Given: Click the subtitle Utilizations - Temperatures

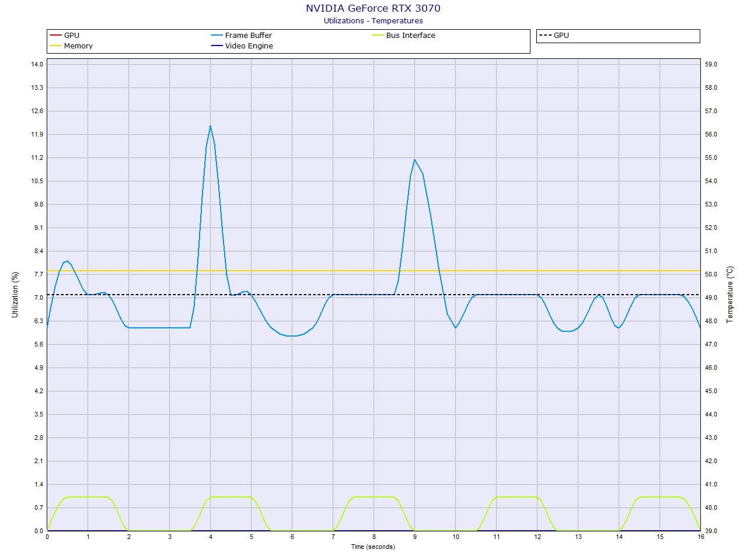Looking at the screenshot, I should [x=373, y=20].
